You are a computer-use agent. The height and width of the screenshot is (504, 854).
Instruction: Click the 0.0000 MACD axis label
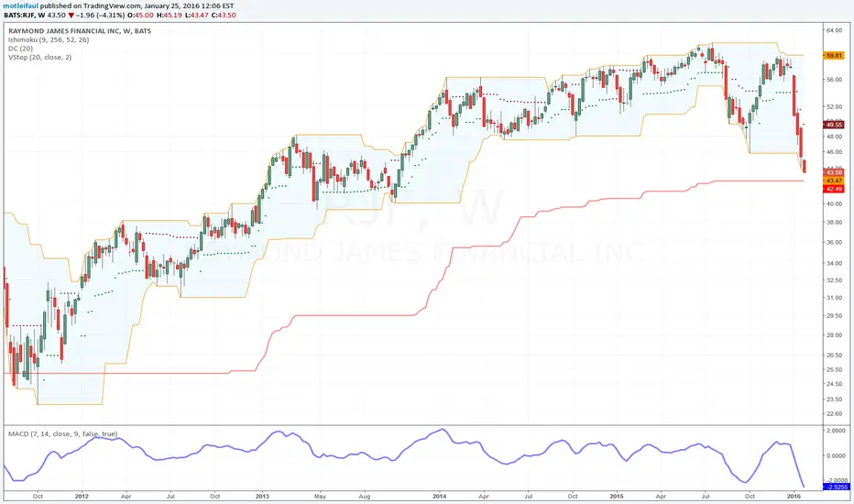(836, 456)
